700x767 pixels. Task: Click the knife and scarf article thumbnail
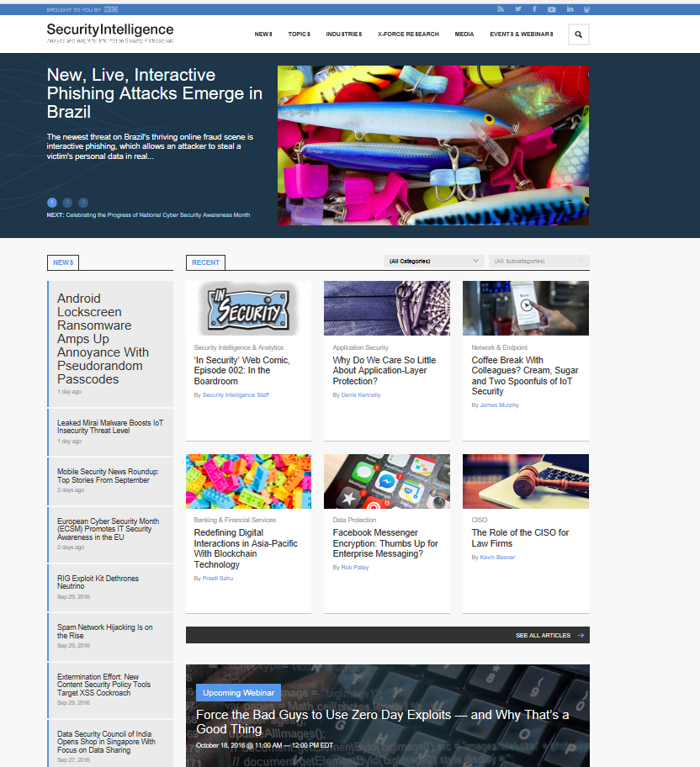click(387, 308)
